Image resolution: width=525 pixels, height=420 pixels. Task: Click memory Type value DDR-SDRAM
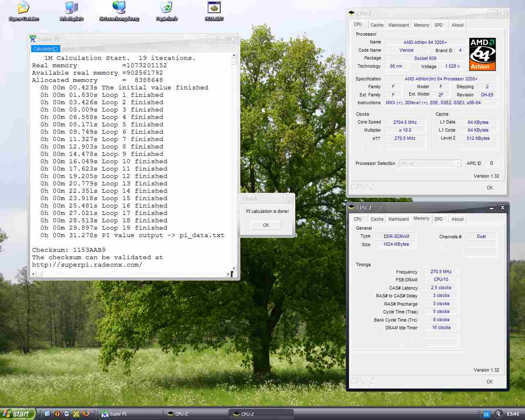pyautogui.click(x=396, y=236)
